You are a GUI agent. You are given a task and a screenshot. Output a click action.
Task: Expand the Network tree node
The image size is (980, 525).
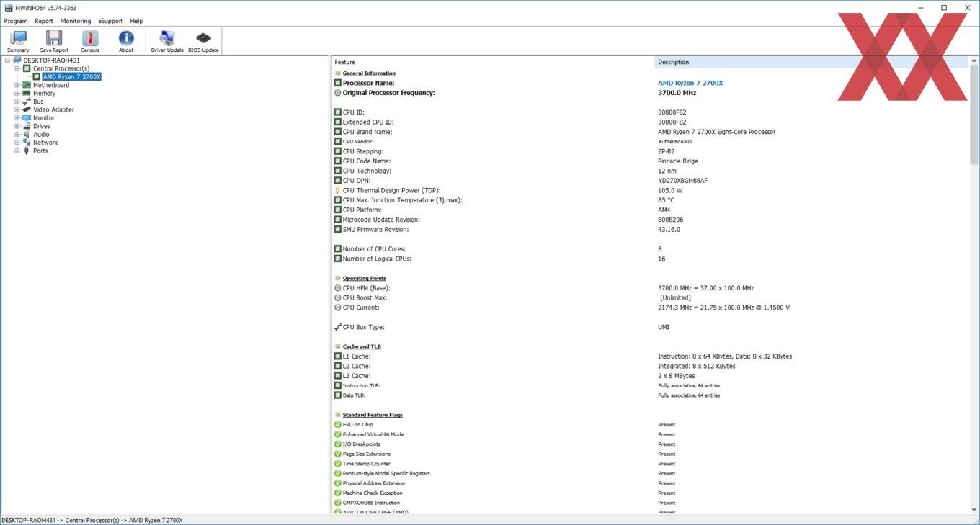[17, 143]
